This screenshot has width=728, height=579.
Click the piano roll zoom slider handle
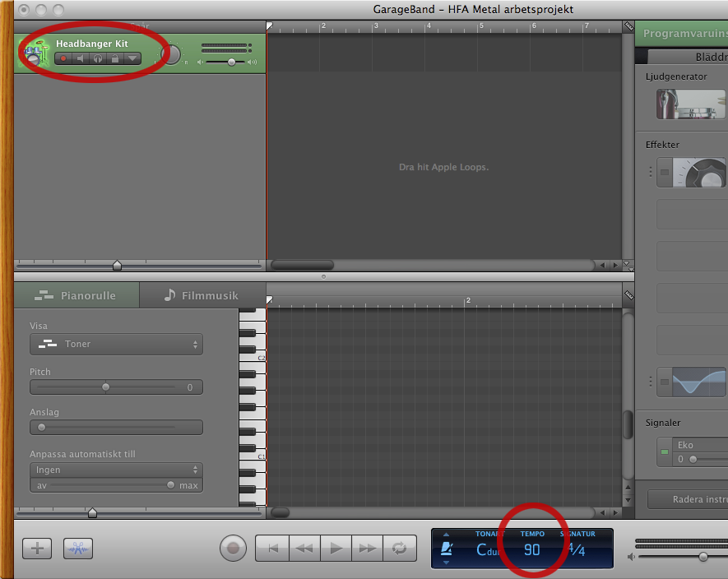[92, 512]
